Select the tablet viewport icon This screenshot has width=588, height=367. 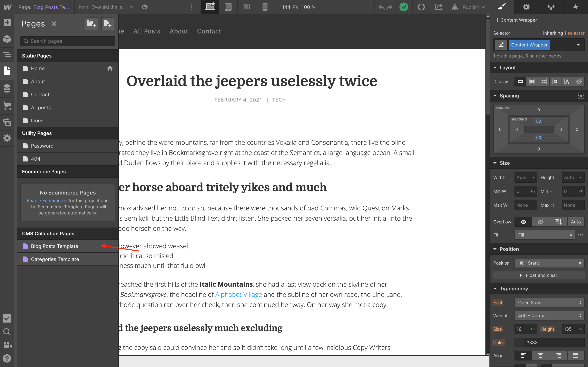pyautogui.click(x=228, y=7)
